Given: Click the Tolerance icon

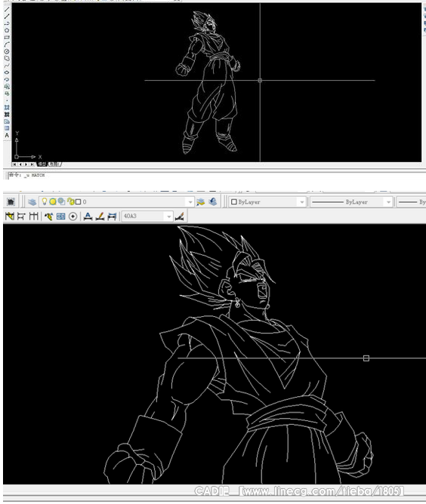Looking at the screenshot, I should tap(61, 216).
